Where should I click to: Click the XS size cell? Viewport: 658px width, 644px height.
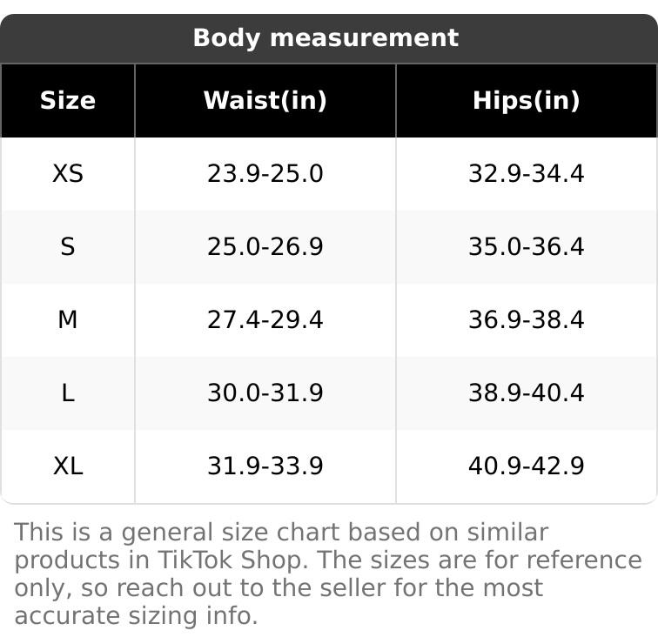pos(68,174)
